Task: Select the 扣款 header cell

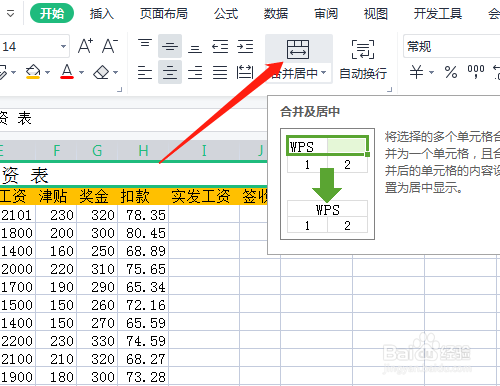Action: [x=143, y=196]
